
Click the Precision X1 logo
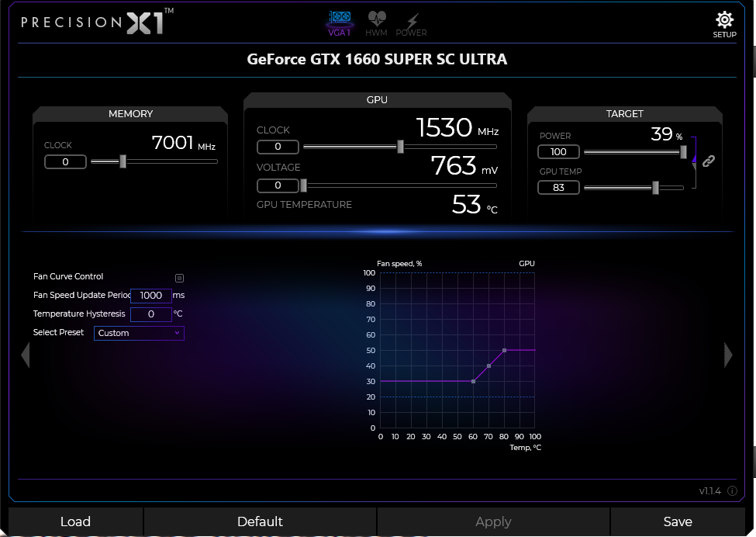click(98, 22)
